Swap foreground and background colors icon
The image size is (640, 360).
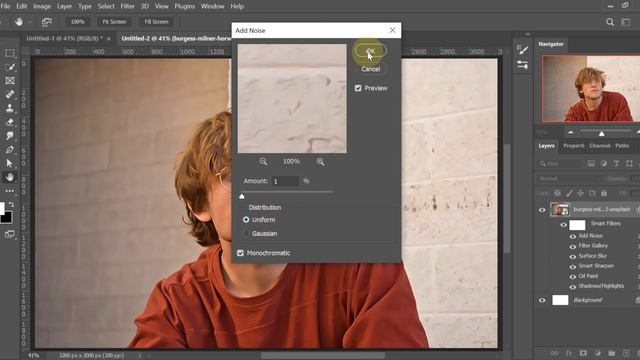[x=11, y=204]
